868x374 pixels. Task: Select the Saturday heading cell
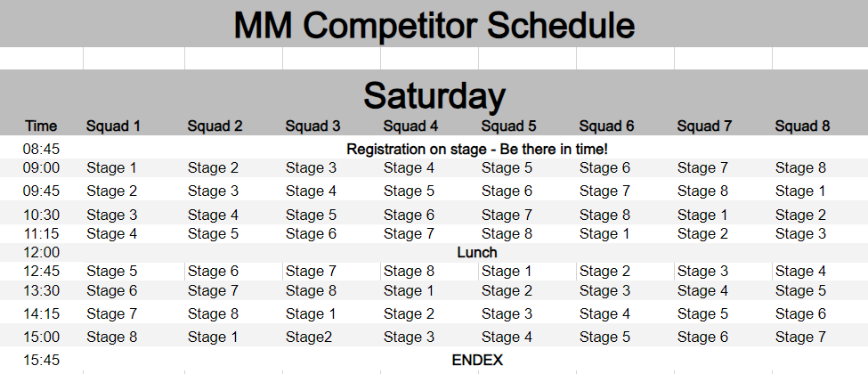[434, 94]
